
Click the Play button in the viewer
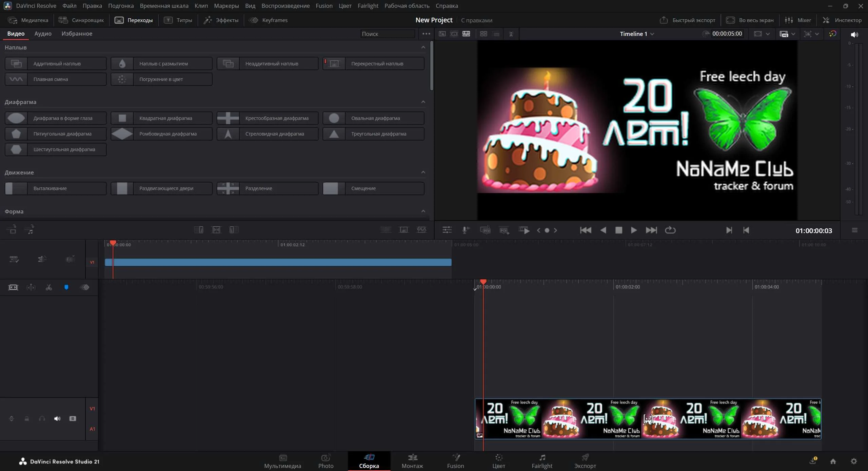[x=634, y=230]
